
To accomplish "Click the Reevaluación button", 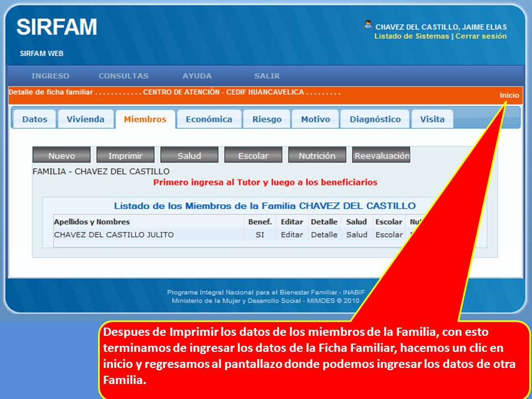I will [x=381, y=156].
